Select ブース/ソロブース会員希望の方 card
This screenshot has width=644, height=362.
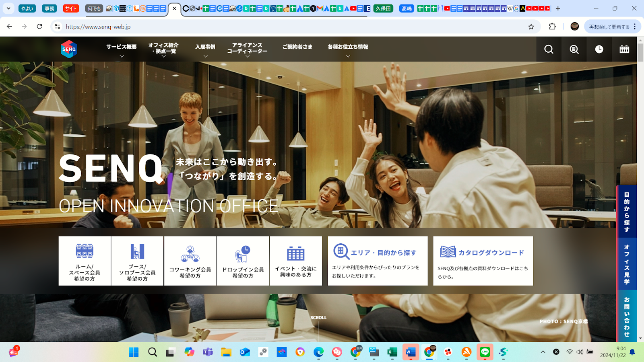[x=137, y=261]
